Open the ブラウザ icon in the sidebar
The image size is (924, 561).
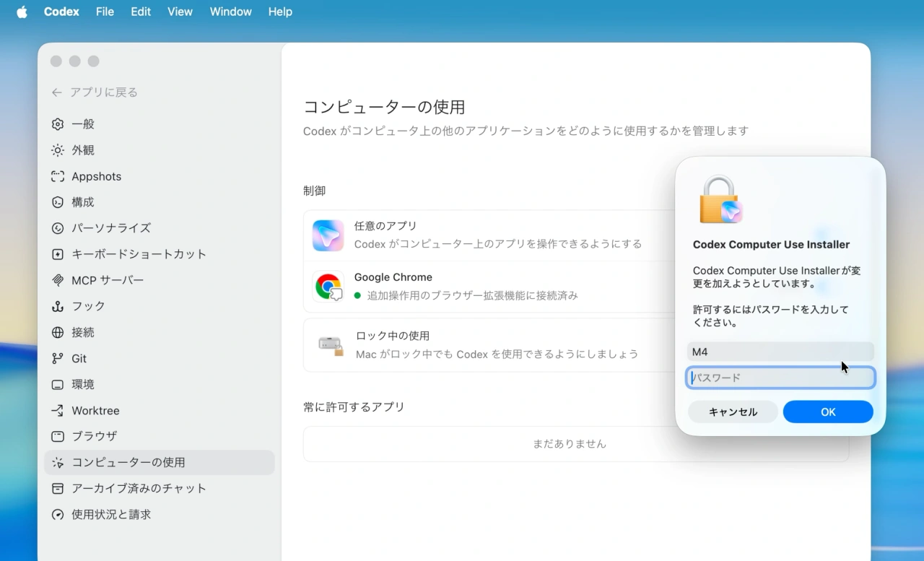click(58, 436)
